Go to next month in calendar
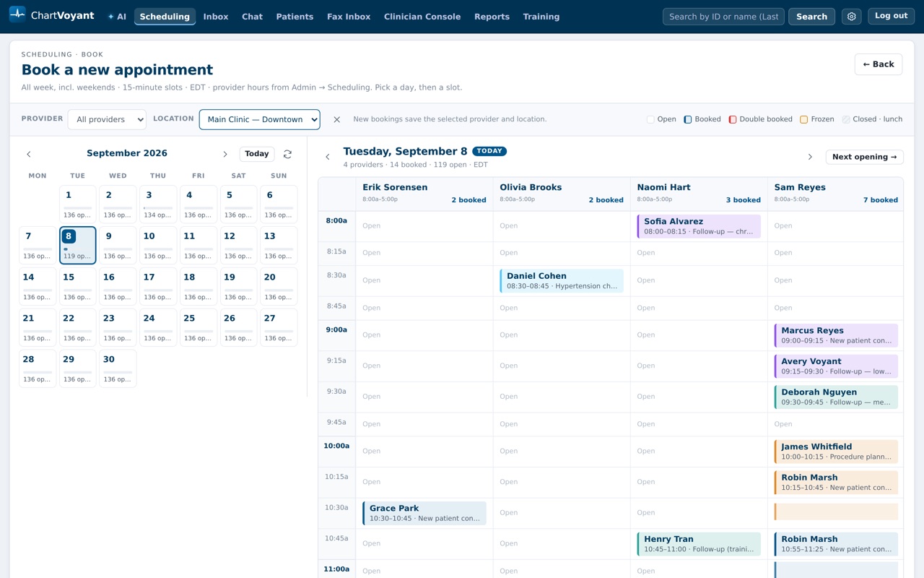Screen dimensions: 924x578 coord(225,154)
